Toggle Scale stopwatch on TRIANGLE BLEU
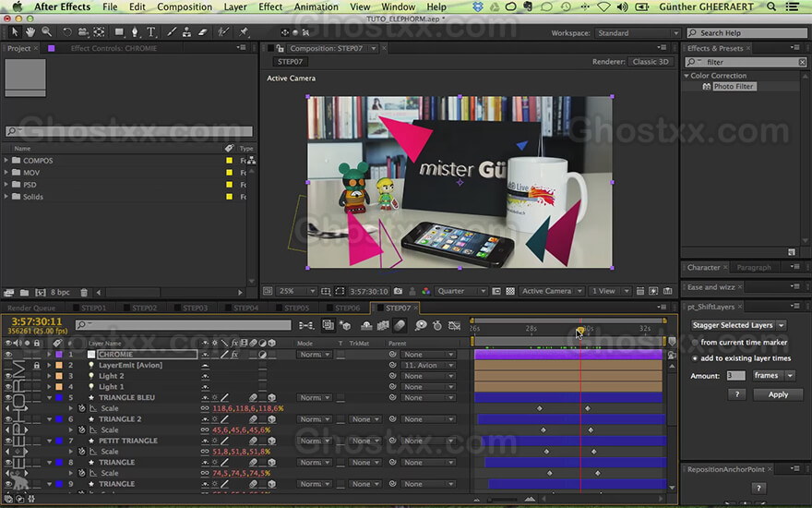 (x=82, y=408)
